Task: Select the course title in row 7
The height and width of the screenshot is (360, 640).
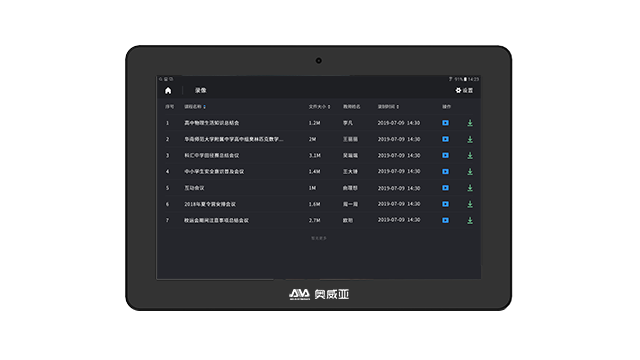Action: [x=216, y=220]
